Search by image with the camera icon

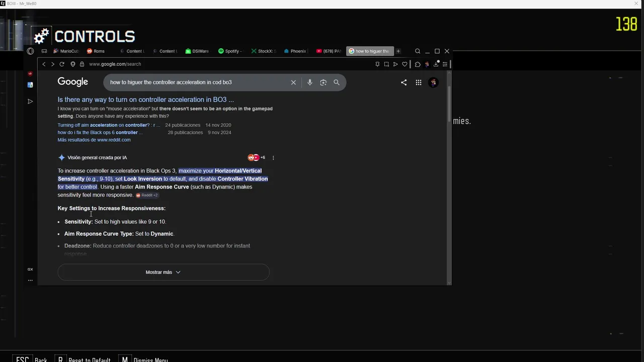click(323, 82)
